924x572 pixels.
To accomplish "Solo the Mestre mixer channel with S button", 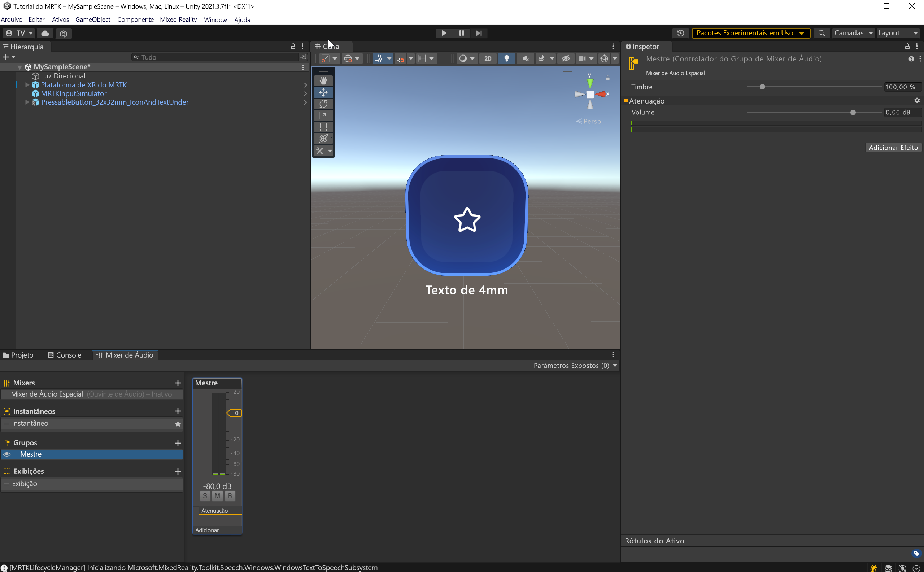I will point(205,495).
